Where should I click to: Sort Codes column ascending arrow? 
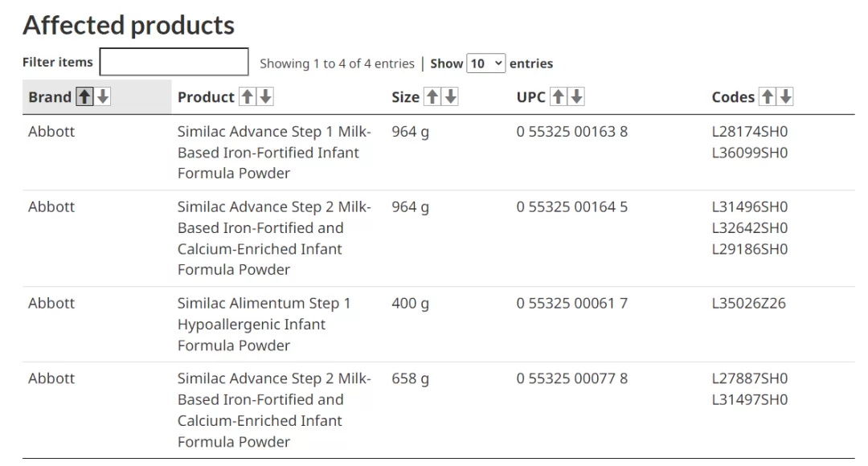tap(768, 97)
